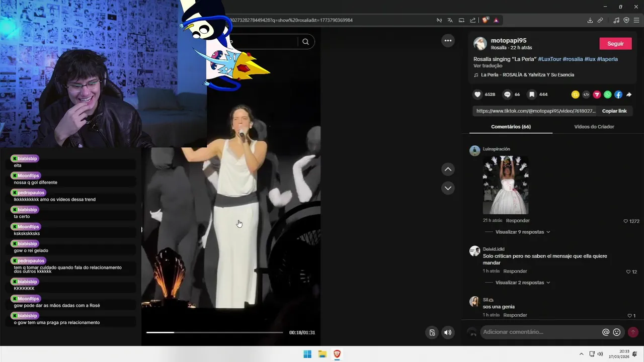This screenshot has width=644, height=362.
Task: Open the Windows Start button
Action: click(307, 354)
